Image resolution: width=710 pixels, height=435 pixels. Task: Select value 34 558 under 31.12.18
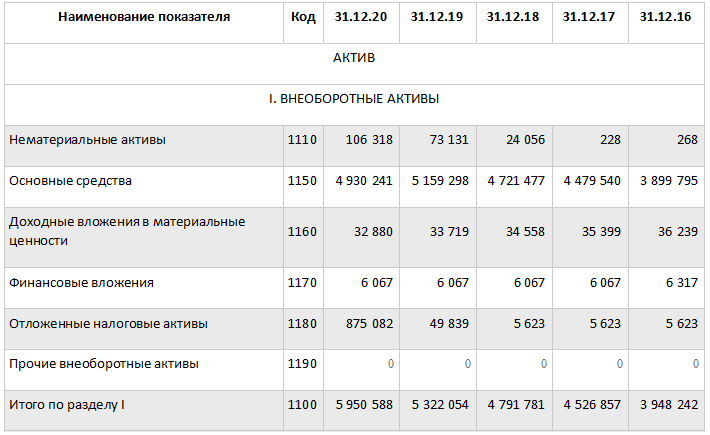tap(525, 232)
